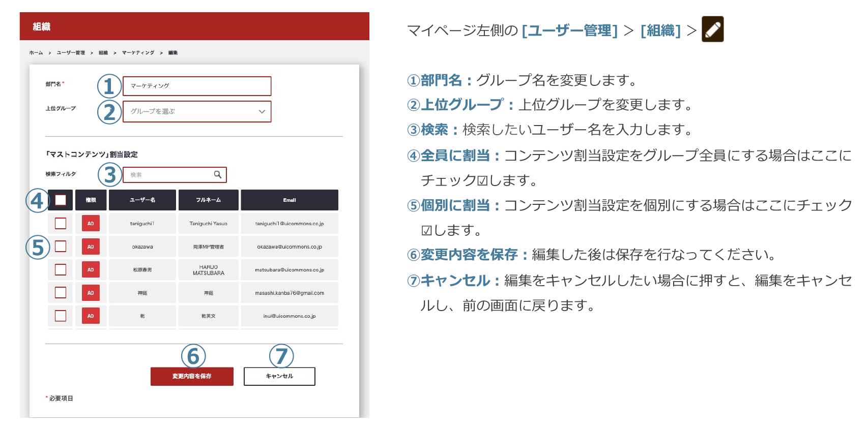Check the checkbox for okazawa row
Screen dimensions: 868x429
tap(61, 247)
